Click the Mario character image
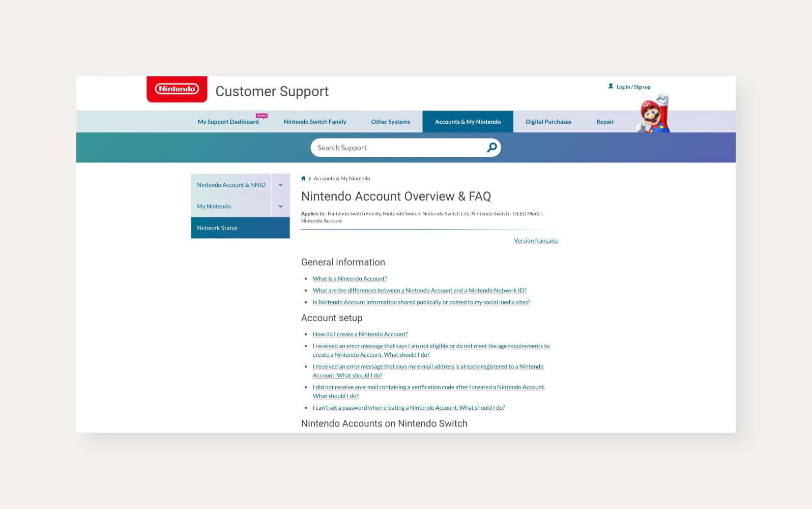The image size is (812, 509). 653,114
